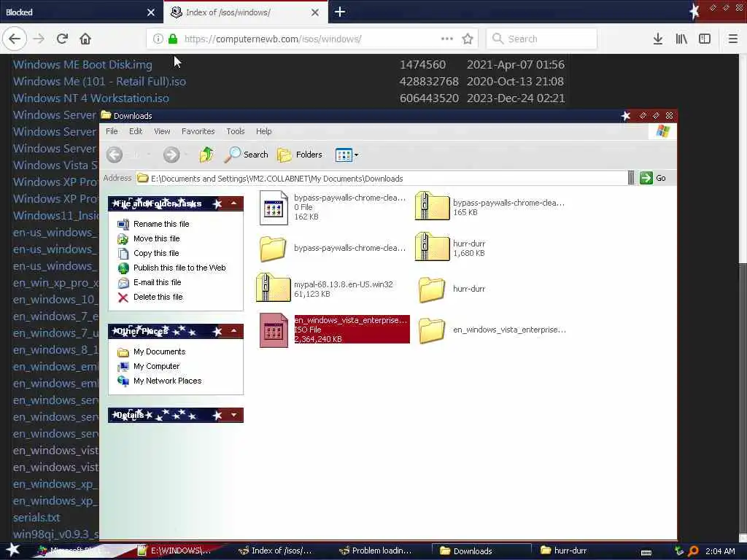Open serials.txt link
Image resolution: width=747 pixels, height=560 pixels.
click(36, 518)
